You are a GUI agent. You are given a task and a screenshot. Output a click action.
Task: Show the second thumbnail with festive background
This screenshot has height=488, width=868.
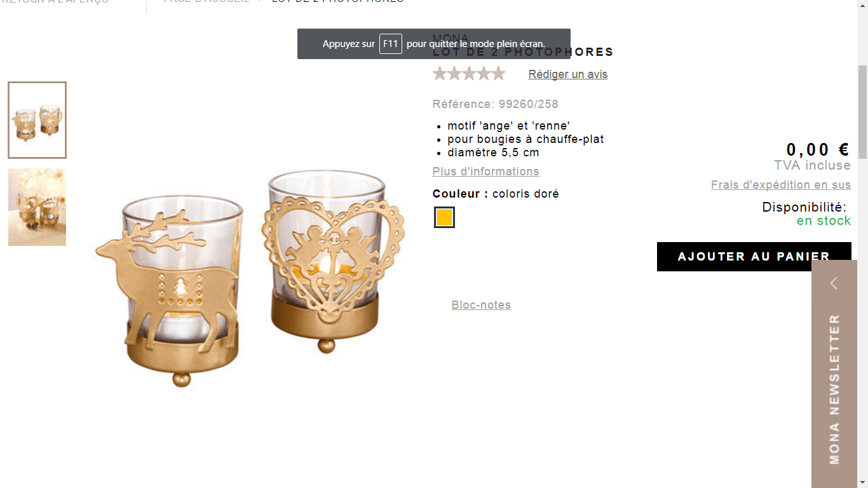[x=37, y=207]
